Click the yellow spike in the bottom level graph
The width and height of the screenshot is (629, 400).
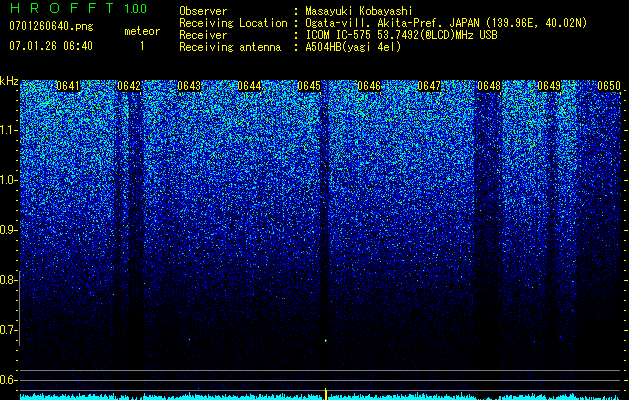coord(326,394)
